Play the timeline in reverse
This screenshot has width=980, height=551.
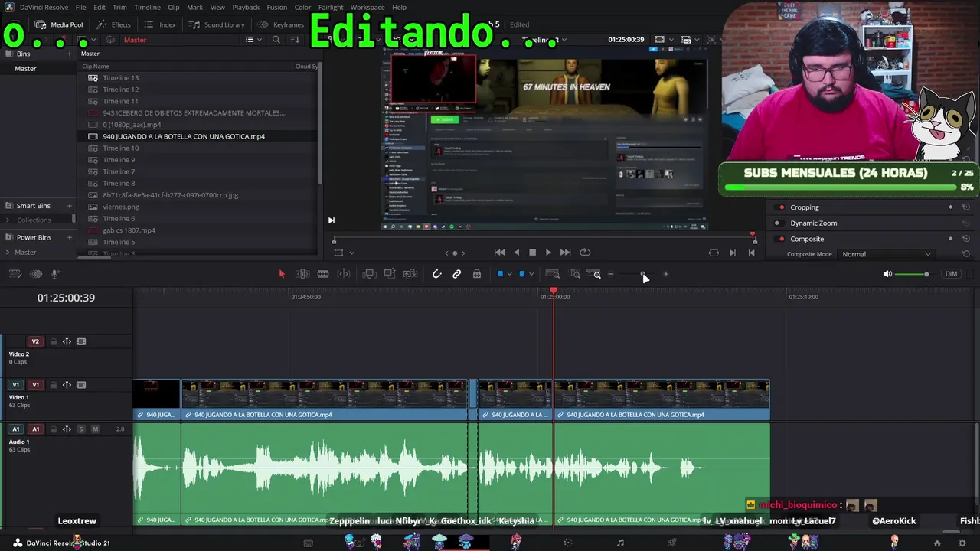516,253
